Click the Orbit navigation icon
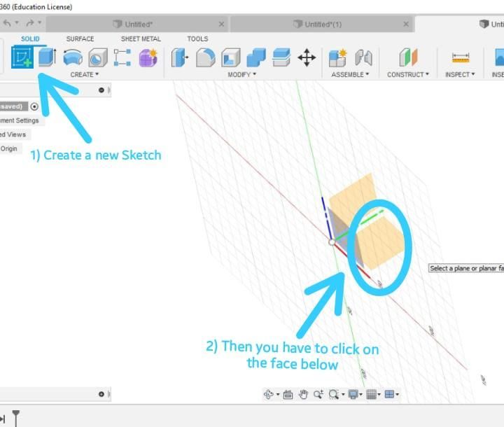 point(268,394)
